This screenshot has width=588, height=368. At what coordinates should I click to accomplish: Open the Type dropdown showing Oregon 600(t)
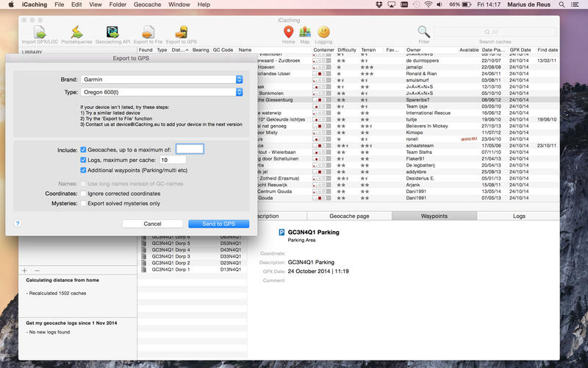click(x=162, y=92)
